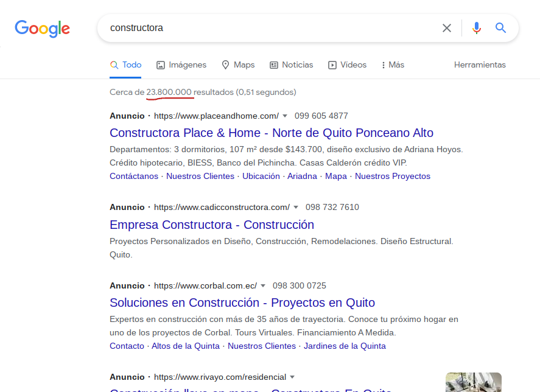Viewport: 540px width, 392px height.
Task: Click the https://www.placeandhome.com/ URL text
Action: [x=216, y=116]
